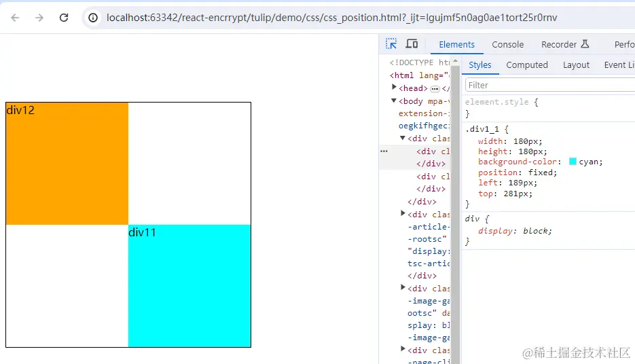Open the ellipsis beside the head tag
Viewport: 635px width, 364px height.
[435, 89]
